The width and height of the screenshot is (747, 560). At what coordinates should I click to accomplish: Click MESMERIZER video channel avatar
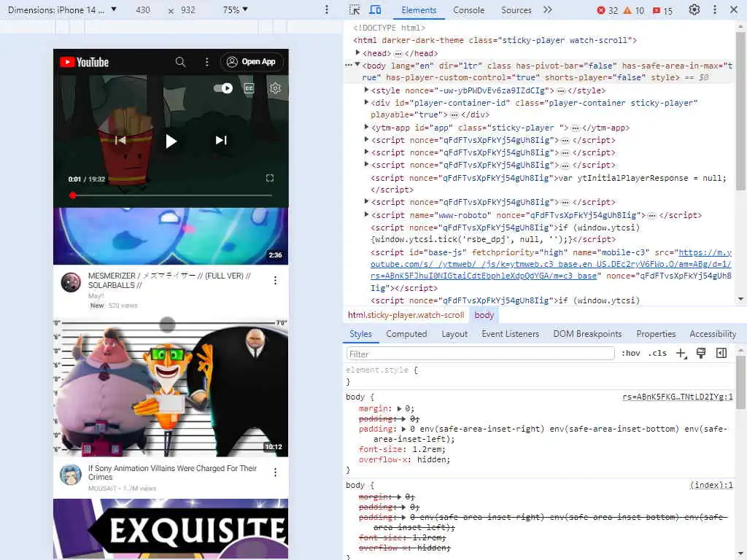coord(71,282)
